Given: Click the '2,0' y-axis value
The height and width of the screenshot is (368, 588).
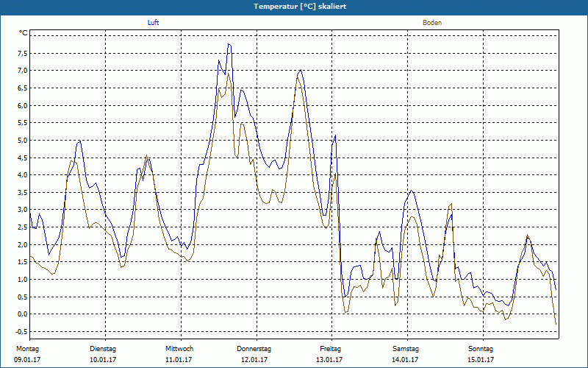Looking at the screenshot, I should pos(23,245).
